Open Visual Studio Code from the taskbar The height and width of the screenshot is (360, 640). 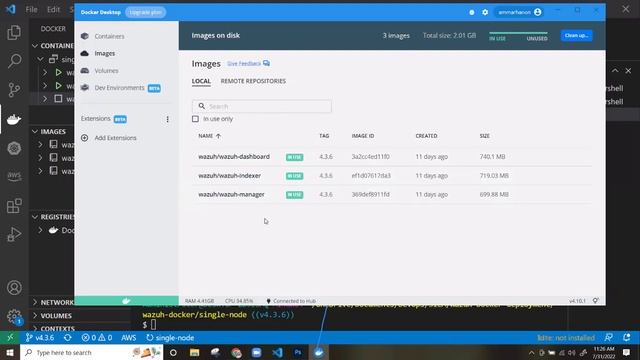point(277,352)
